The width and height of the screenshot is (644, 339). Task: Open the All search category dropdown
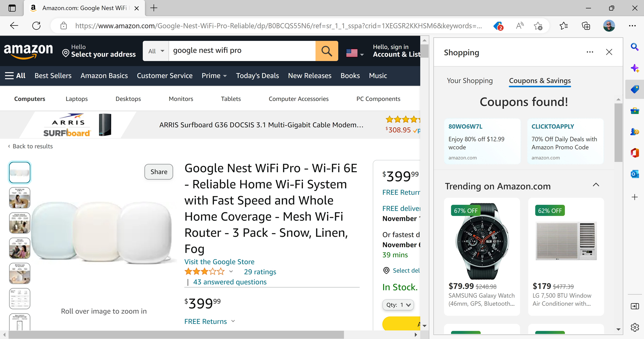[156, 51]
